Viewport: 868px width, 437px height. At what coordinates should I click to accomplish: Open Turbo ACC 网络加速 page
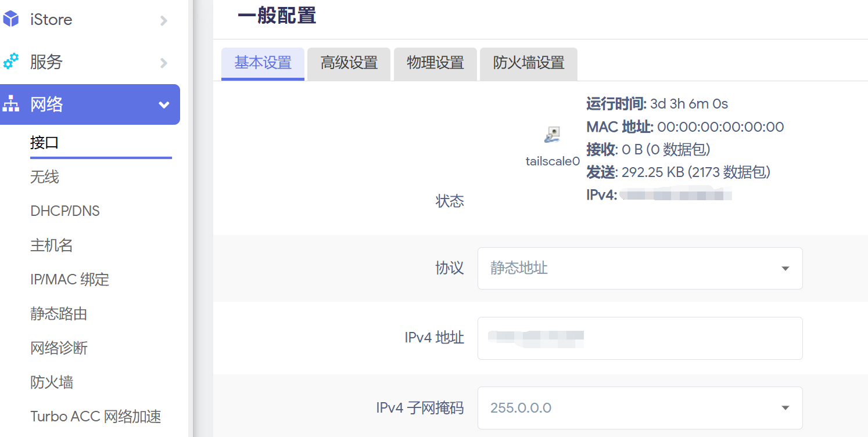tap(96, 417)
